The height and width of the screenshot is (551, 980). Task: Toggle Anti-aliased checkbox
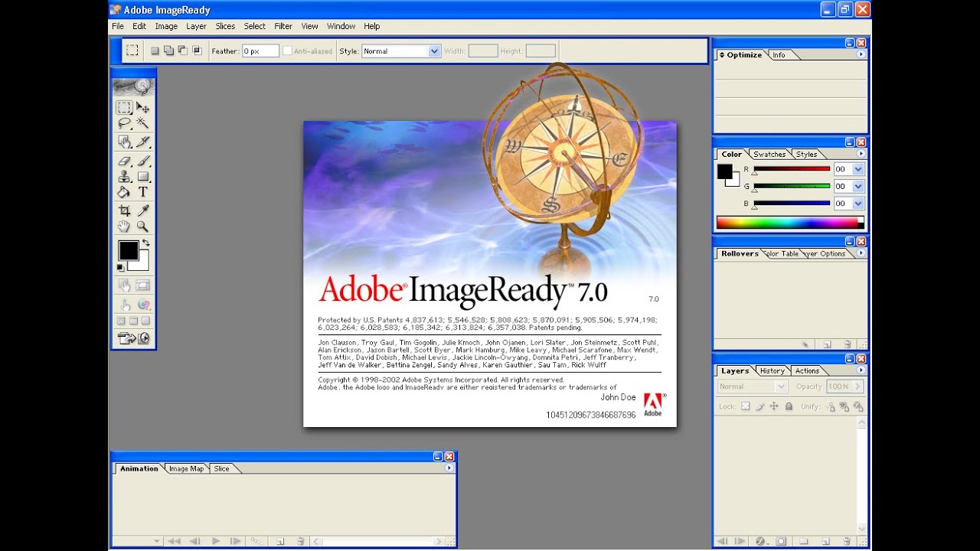point(288,51)
